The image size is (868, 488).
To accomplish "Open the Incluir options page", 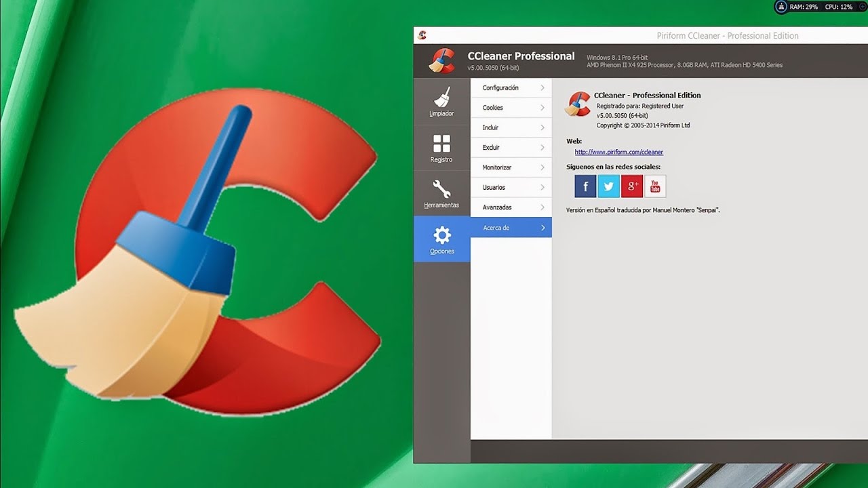I will [x=511, y=127].
